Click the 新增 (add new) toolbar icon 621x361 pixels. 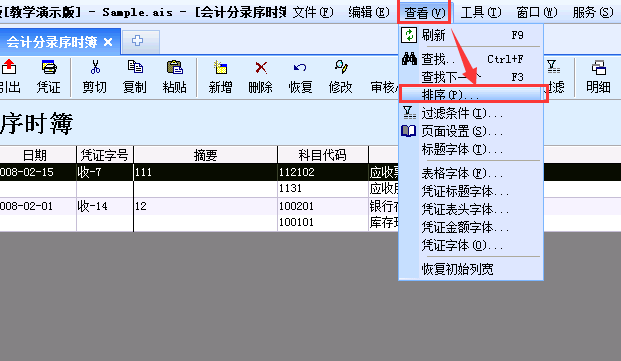220,68
